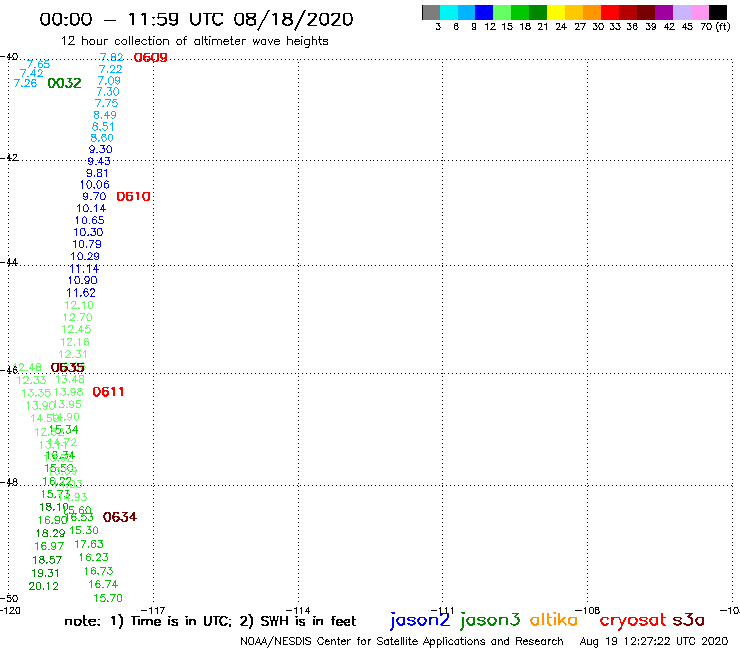Select the darkest green legend swatch before 21
The width and height of the screenshot is (740, 650).
tap(538, 12)
